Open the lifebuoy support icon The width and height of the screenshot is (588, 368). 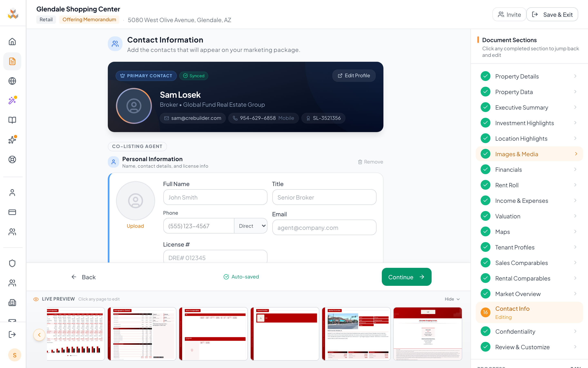[12, 159]
